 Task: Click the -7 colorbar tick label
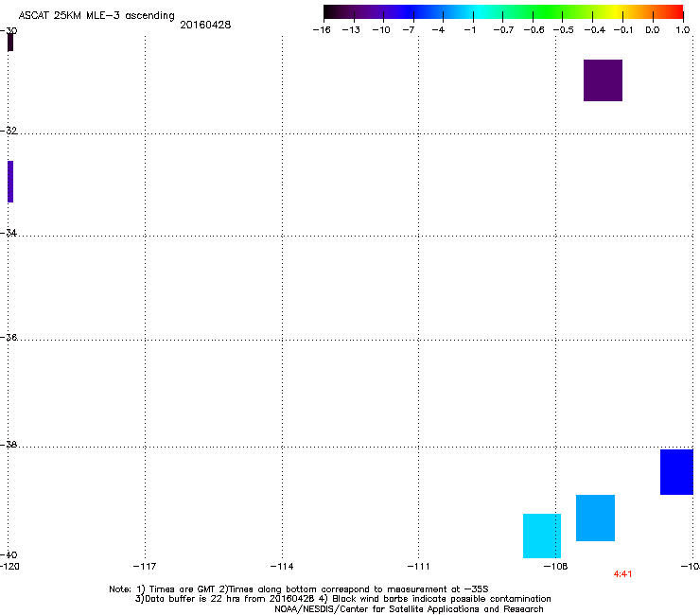[409, 30]
